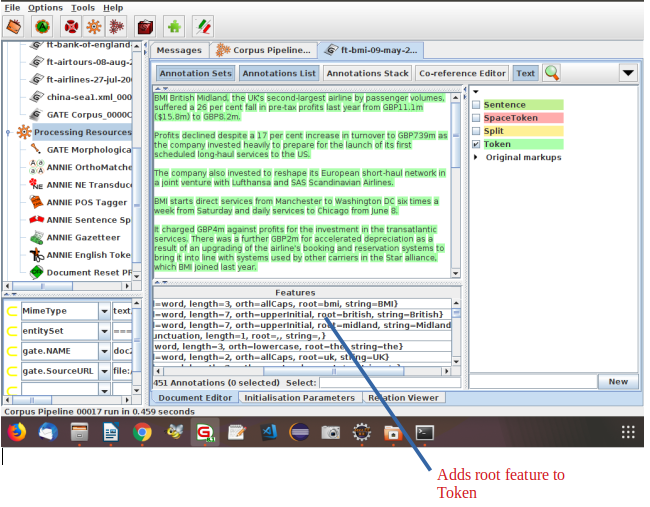The width and height of the screenshot is (650, 507).
Task: Select china-sea1.xml document in tree
Action: [x=81, y=97]
